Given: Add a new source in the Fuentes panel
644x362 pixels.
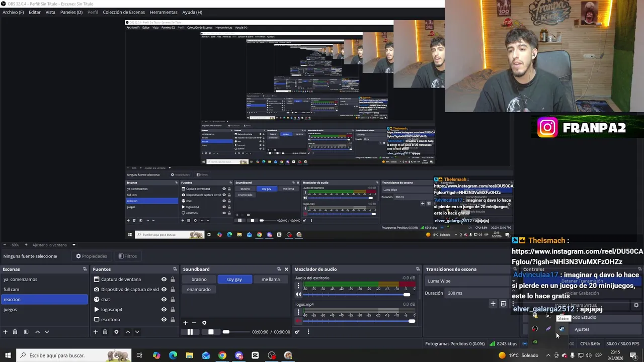Looking at the screenshot, I should point(96,332).
